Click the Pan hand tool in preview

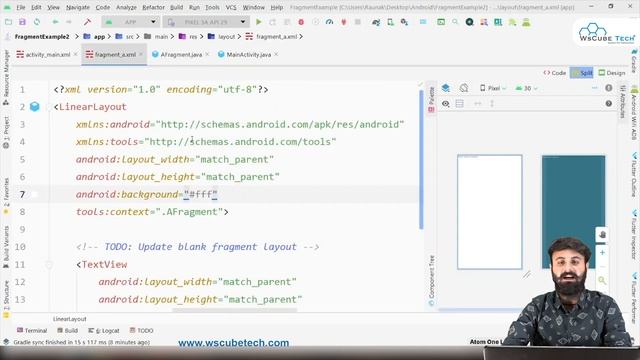(602, 235)
